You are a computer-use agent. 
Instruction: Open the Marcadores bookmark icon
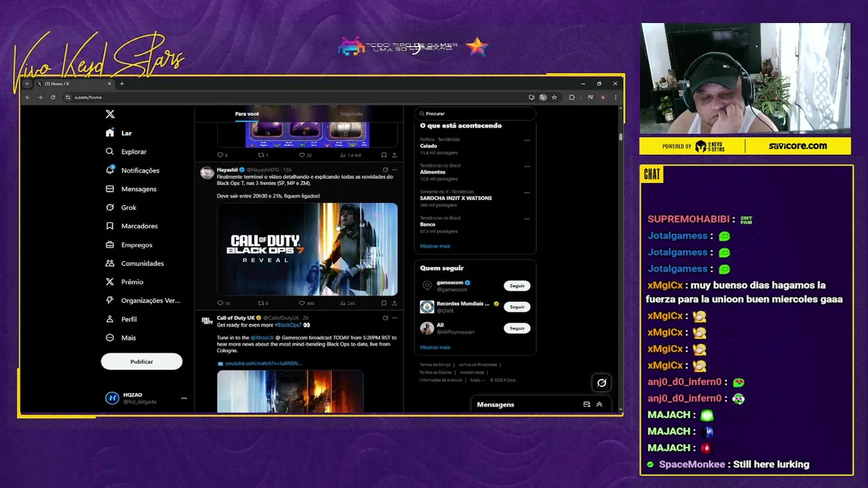pyautogui.click(x=110, y=226)
